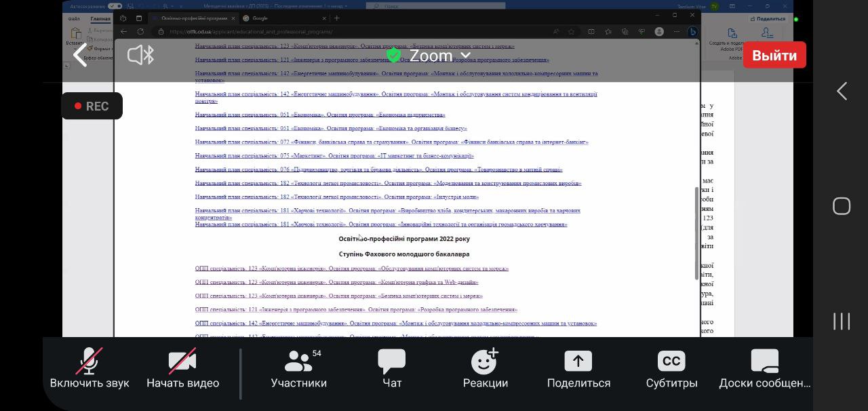
Task: Click the Bing sidebar icon in browser
Action: pyautogui.click(x=692, y=31)
